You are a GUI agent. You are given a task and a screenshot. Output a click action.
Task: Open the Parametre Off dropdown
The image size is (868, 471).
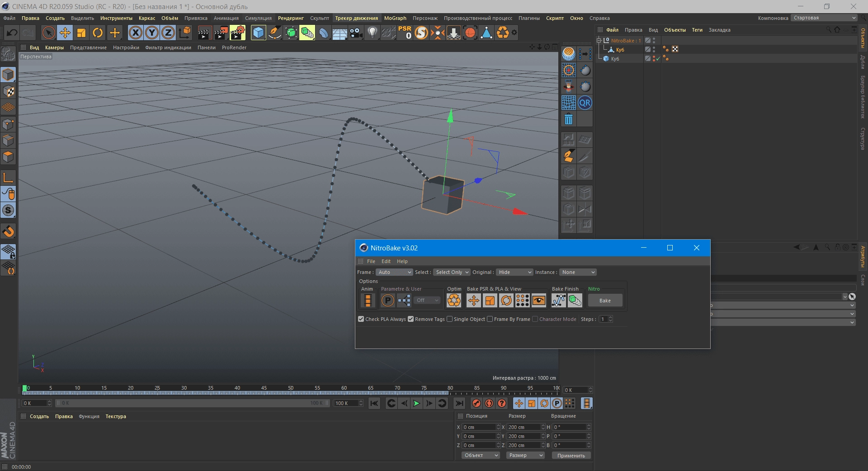(427, 300)
